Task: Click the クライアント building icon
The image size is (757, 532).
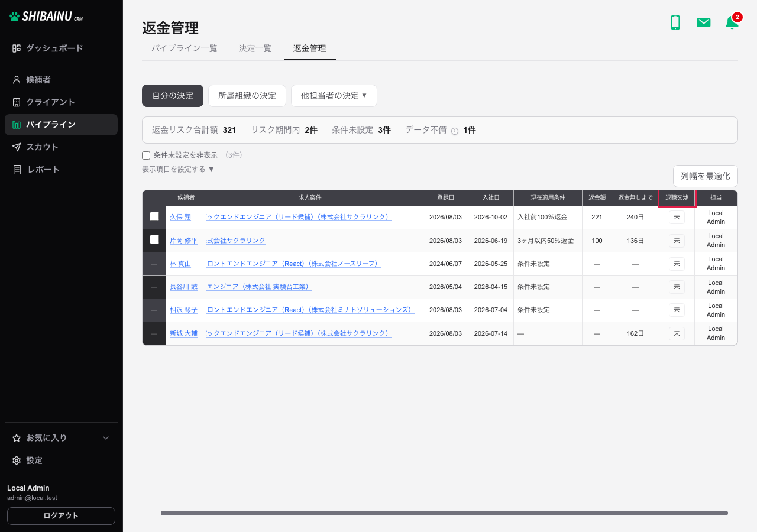Action: click(17, 102)
